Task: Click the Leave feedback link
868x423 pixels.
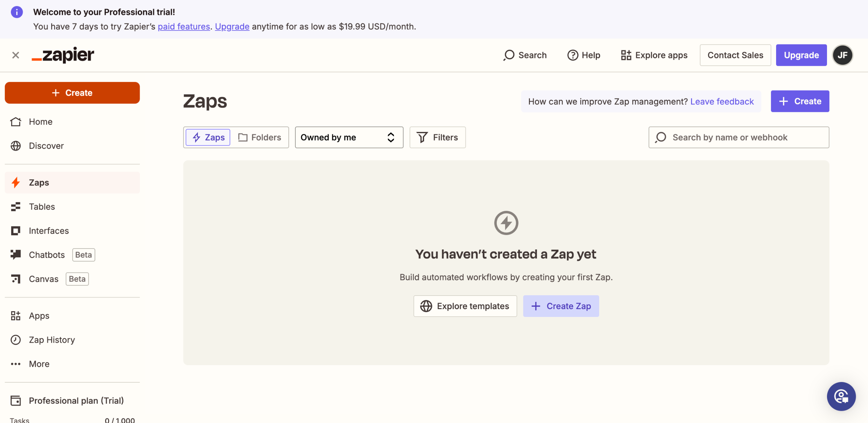Action: click(722, 101)
